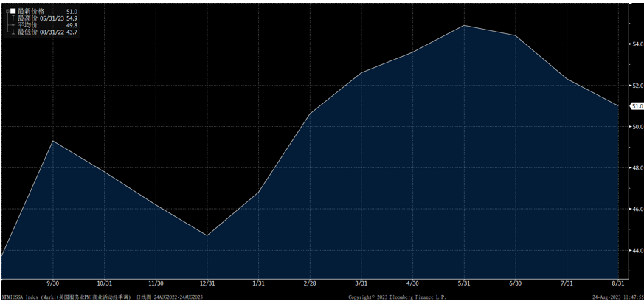The height and width of the screenshot is (301, 644).
Task: Click the 8/31 x-axis date label
Action: tap(618, 283)
